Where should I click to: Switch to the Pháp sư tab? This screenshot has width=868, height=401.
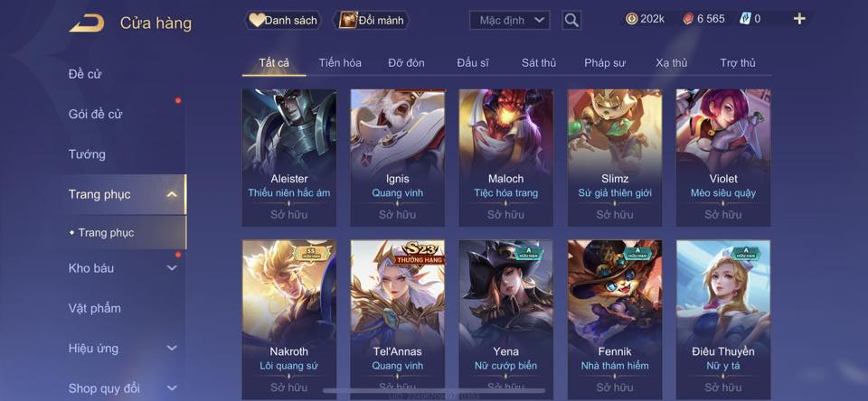[605, 63]
